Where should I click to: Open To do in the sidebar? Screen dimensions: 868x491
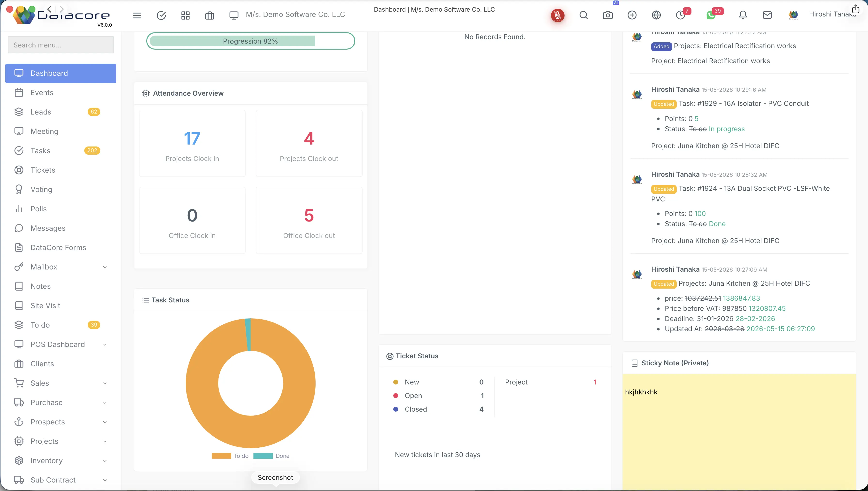61,325
